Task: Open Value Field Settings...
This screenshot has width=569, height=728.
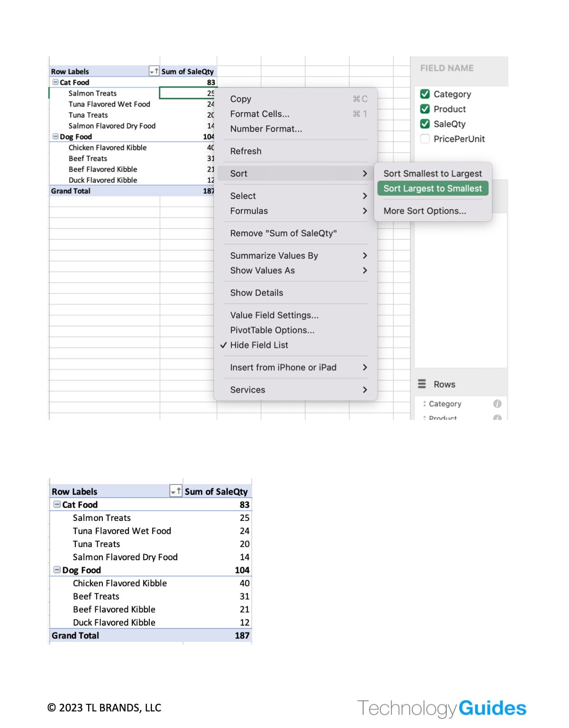Action: [x=274, y=315]
